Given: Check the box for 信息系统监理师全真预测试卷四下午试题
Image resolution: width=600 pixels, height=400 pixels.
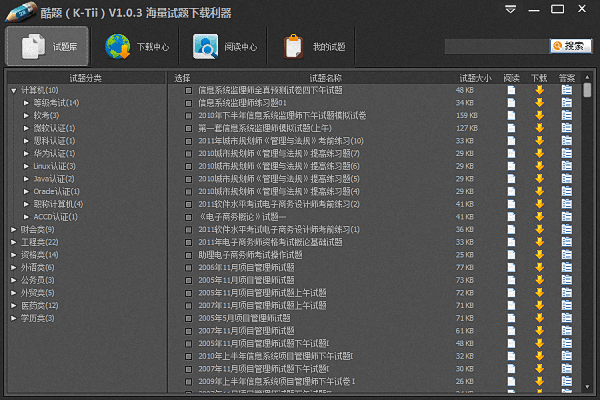Looking at the screenshot, I should [x=188, y=90].
